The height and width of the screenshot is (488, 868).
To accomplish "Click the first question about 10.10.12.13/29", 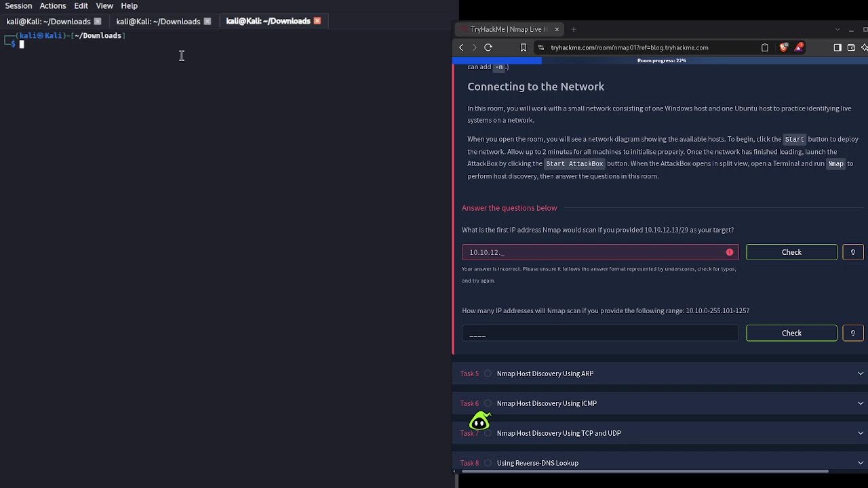I will [x=597, y=230].
